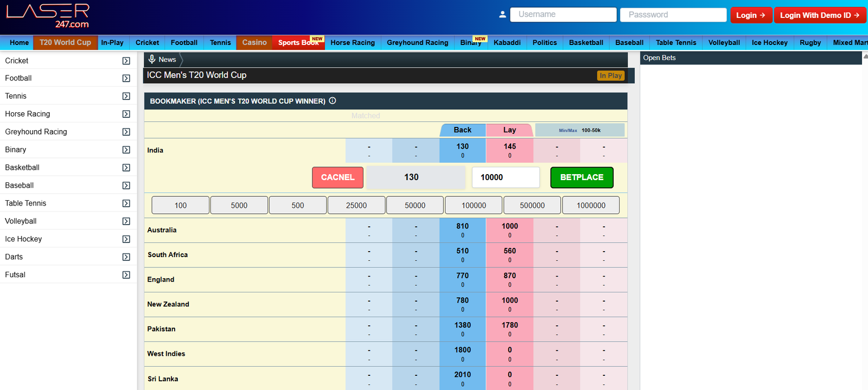Click the Login button
This screenshot has width=868, height=390.
pos(751,15)
